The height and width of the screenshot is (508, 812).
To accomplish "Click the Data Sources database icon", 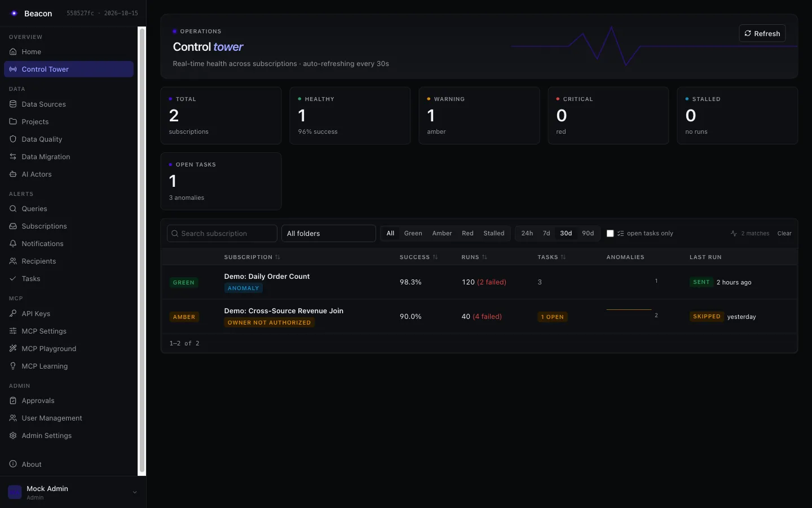I will pyautogui.click(x=13, y=104).
